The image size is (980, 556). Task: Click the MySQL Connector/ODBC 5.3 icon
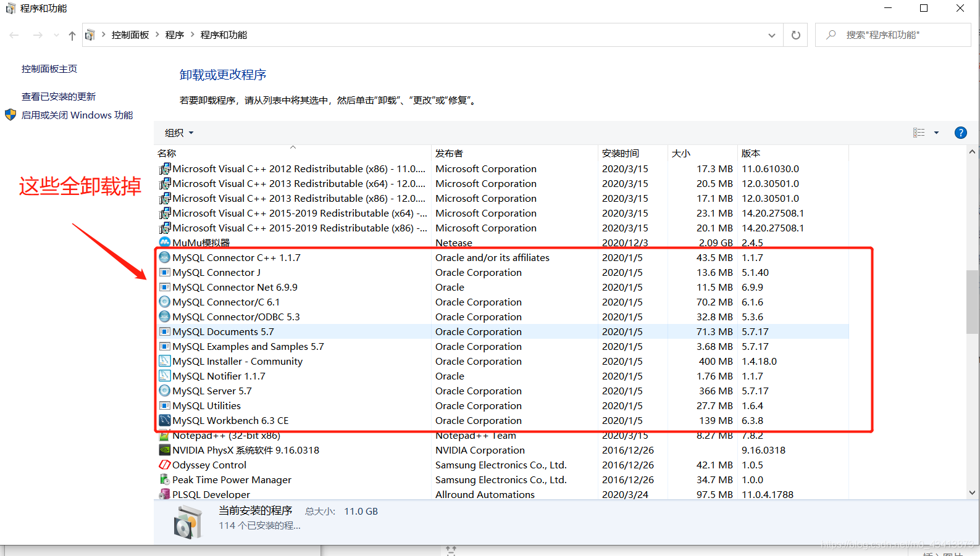click(164, 317)
